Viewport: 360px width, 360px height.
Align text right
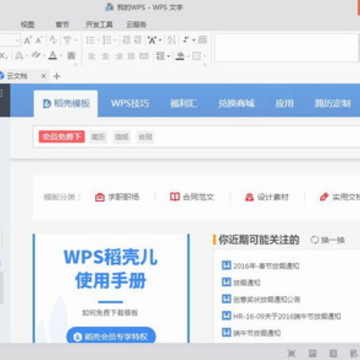pyautogui.click(x=119, y=56)
